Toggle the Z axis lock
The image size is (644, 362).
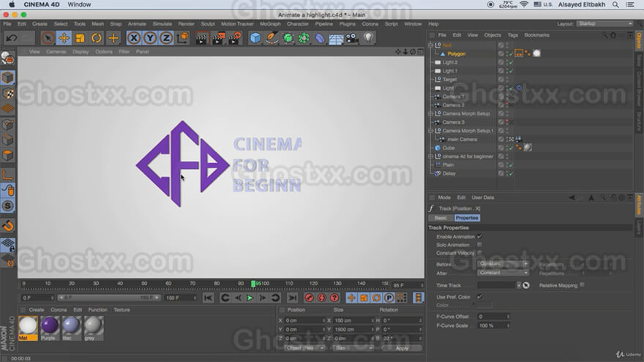[166, 38]
